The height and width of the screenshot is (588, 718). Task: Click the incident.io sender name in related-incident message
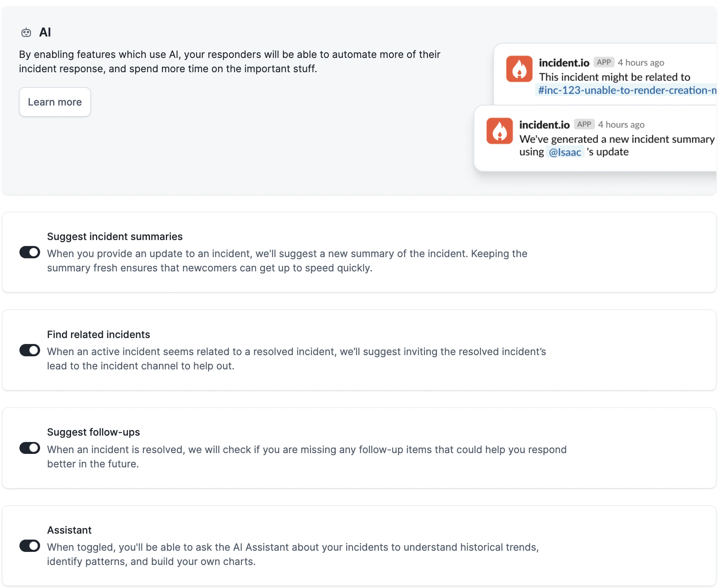(564, 63)
